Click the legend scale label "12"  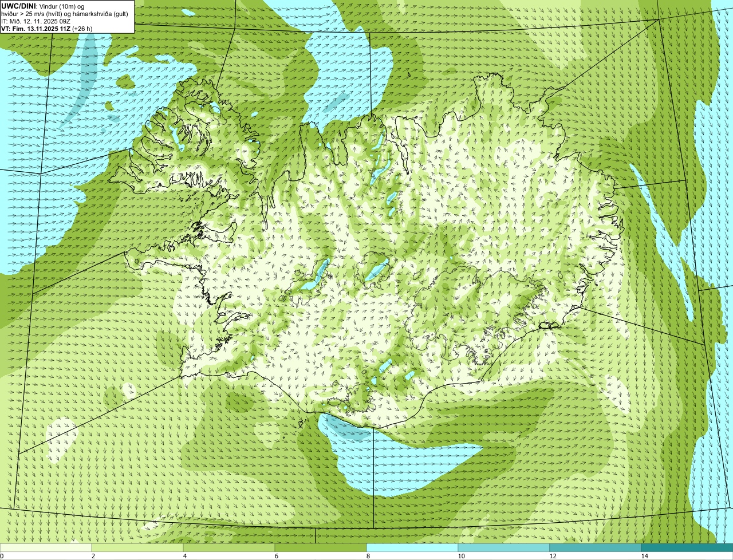pyautogui.click(x=553, y=556)
